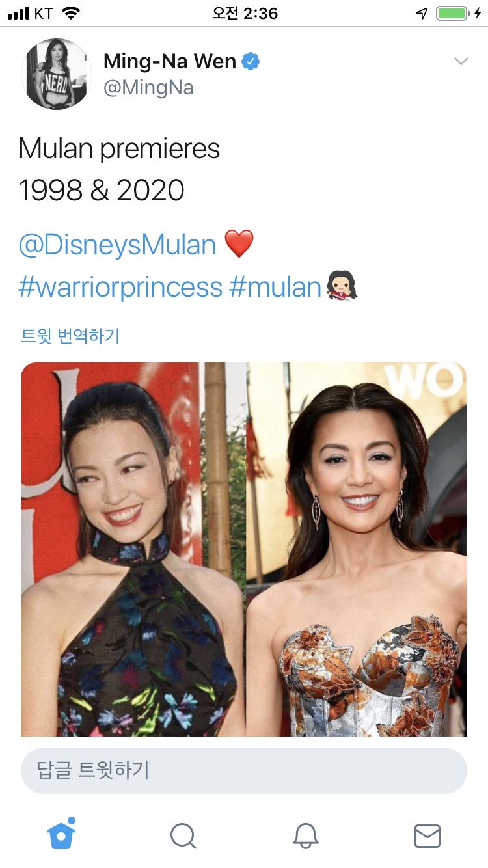
Task: Focus the 답글 트윗하기 reply field
Action: pyautogui.click(x=244, y=770)
